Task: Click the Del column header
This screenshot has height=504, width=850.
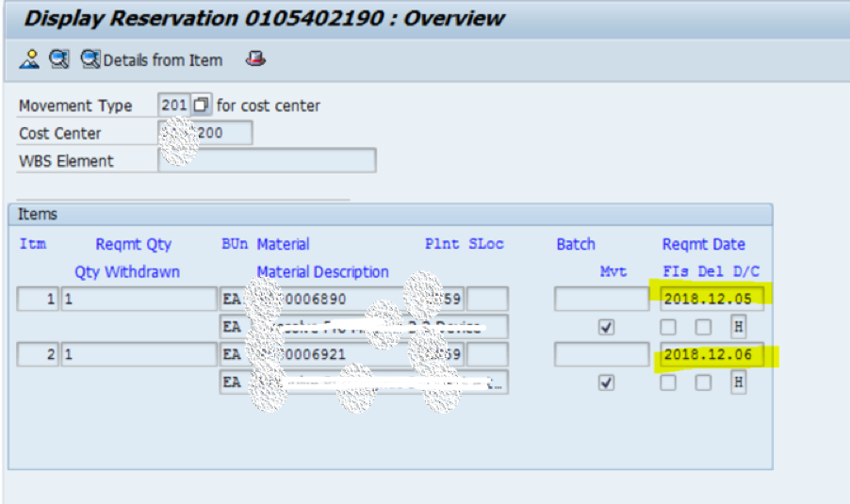Action: coord(711,271)
